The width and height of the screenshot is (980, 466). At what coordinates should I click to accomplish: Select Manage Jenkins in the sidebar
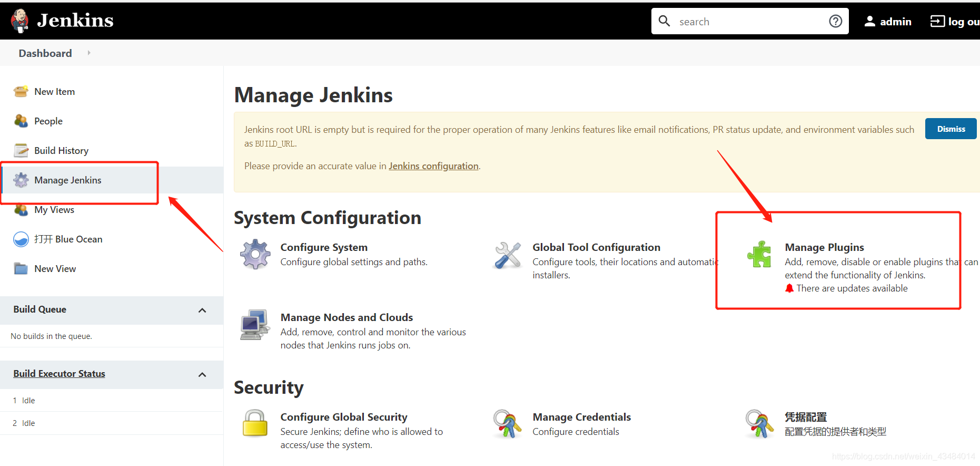click(68, 180)
